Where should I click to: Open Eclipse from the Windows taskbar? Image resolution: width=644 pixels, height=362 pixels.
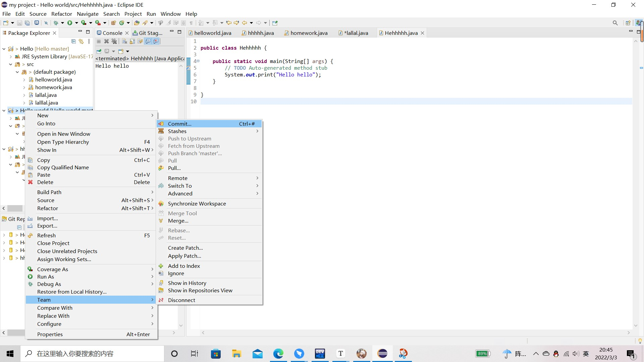pyautogui.click(x=382, y=353)
